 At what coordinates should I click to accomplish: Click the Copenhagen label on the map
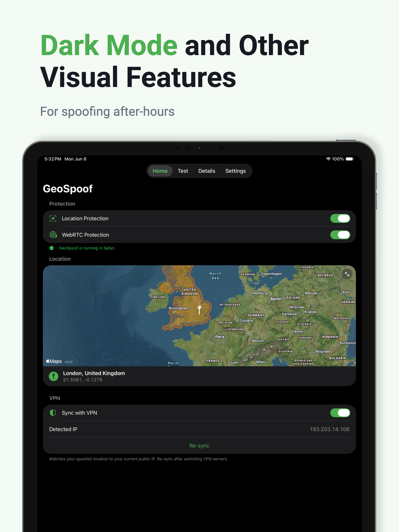tap(272, 274)
